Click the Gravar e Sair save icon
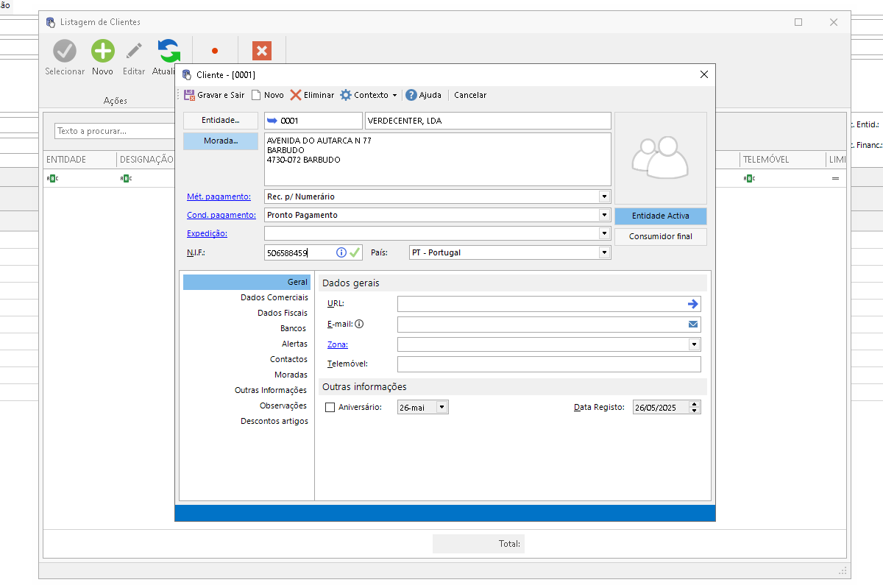Viewport: 883px width, 588px height. (x=189, y=95)
